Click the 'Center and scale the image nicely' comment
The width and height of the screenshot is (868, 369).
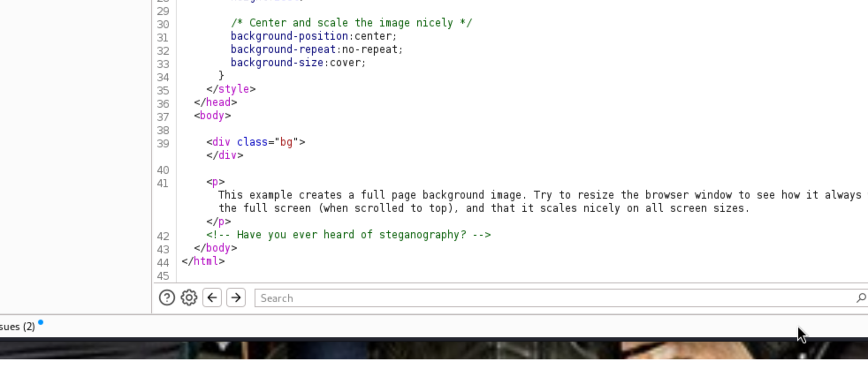click(x=351, y=23)
